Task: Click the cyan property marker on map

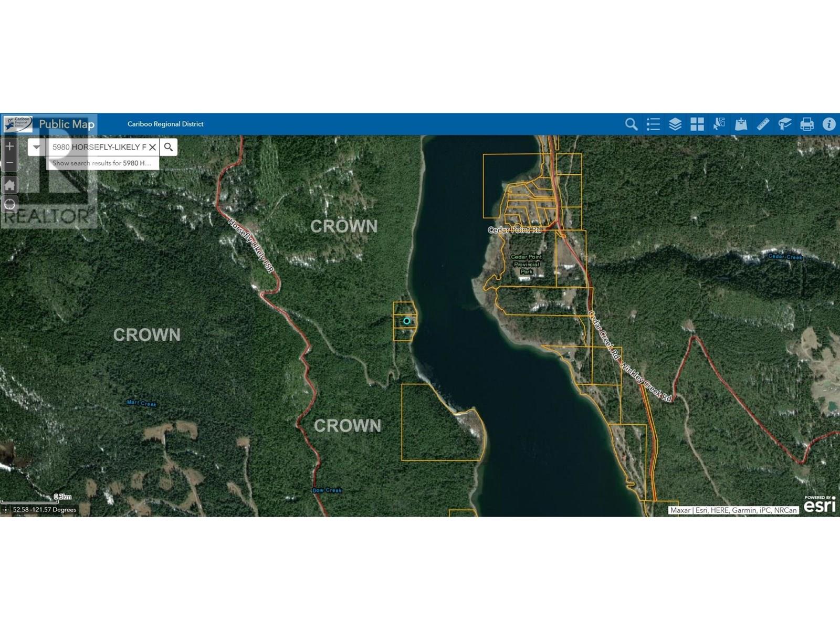Action: pyautogui.click(x=406, y=321)
